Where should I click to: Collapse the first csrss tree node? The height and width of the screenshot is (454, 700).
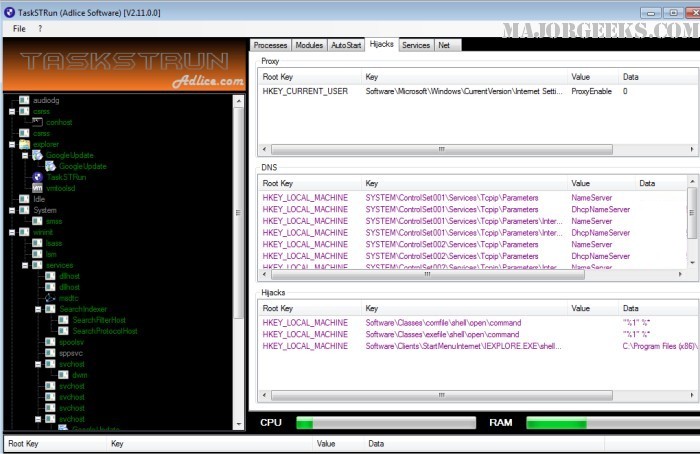[x=12, y=111]
